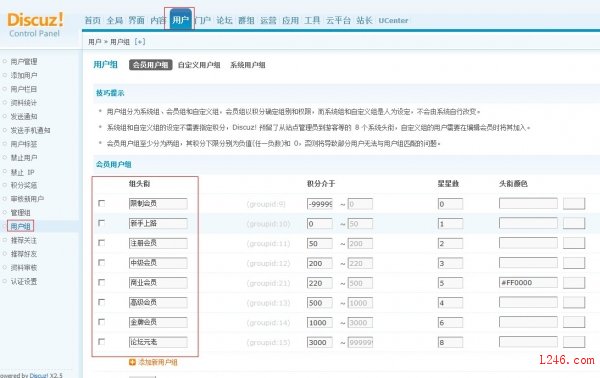Check the box beside 高级会员
This screenshot has width=600, height=378.
point(101,302)
